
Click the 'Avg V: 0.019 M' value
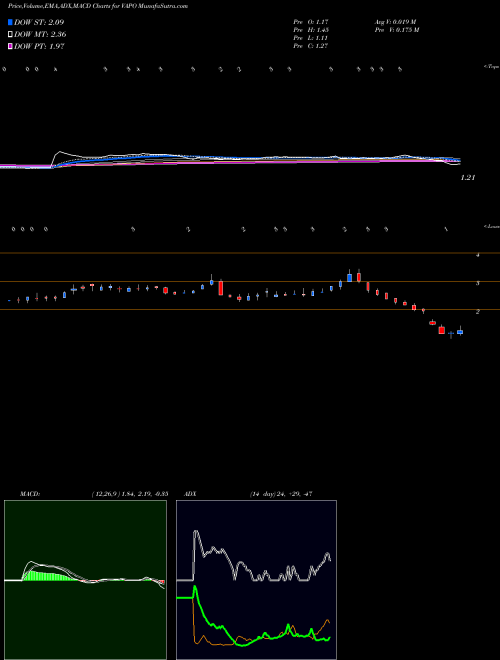394,22
